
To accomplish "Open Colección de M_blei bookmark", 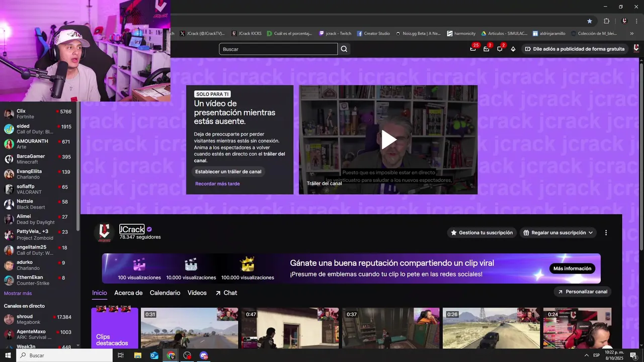I will click(x=594, y=34).
